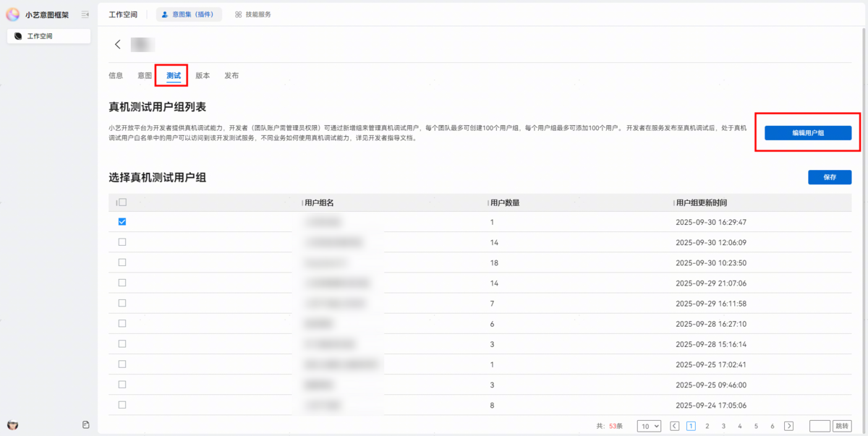The image size is (868, 436).
Task: Toggle the select-all checkbox in table header
Action: (x=122, y=202)
